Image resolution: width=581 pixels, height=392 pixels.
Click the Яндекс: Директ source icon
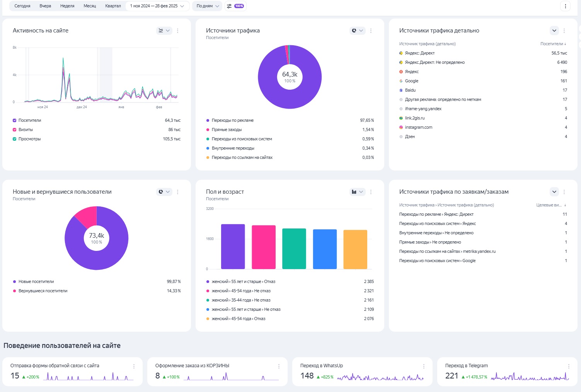tap(401, 53)
